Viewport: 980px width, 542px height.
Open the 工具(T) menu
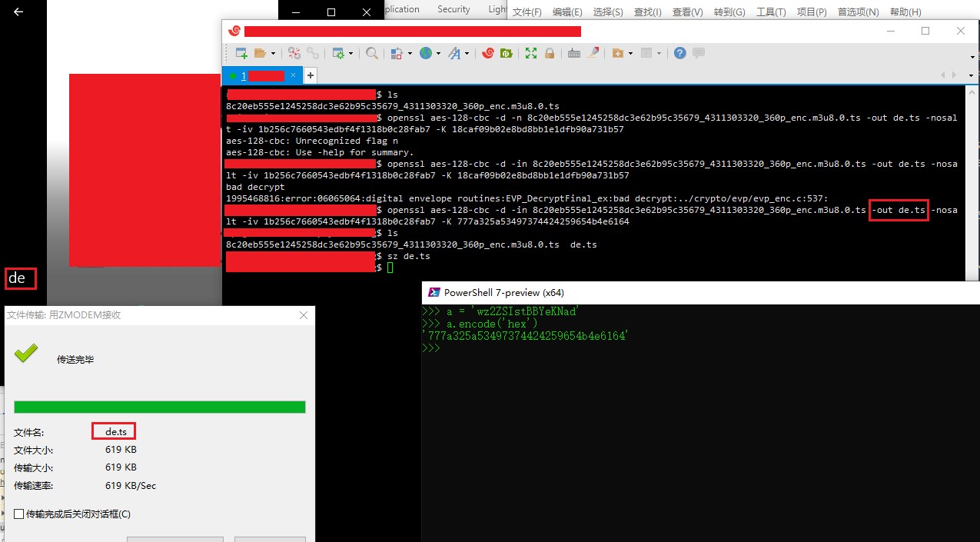(771, 12)
